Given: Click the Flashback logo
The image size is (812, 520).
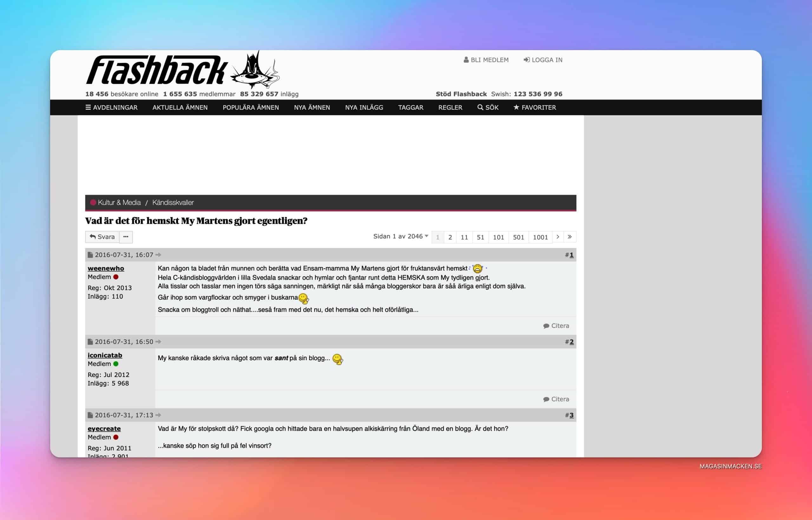Looking at the screenshot, I should [157, 70].
